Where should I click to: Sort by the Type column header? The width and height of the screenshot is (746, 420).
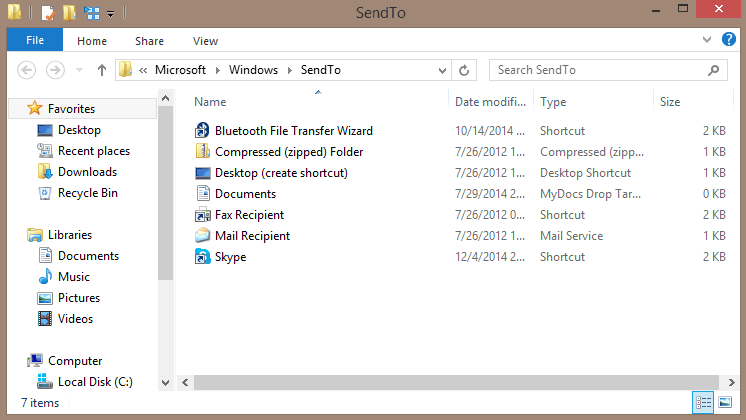(553, 102)
